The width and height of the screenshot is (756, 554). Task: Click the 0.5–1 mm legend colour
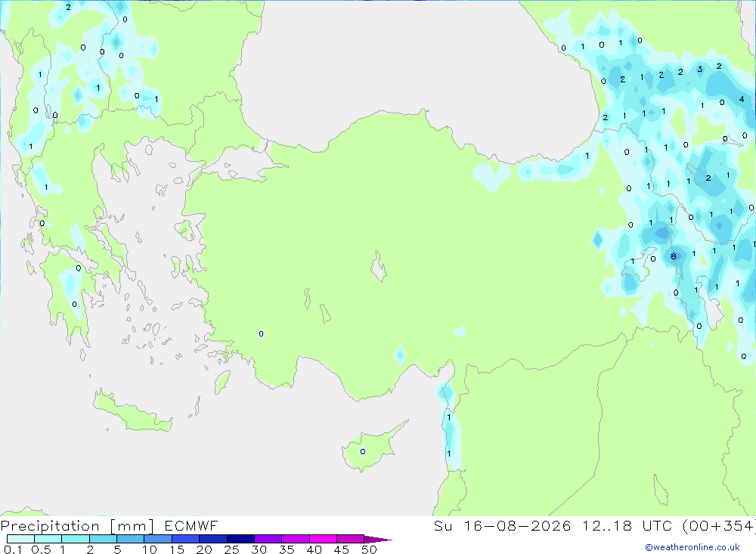tap(48, 539)
